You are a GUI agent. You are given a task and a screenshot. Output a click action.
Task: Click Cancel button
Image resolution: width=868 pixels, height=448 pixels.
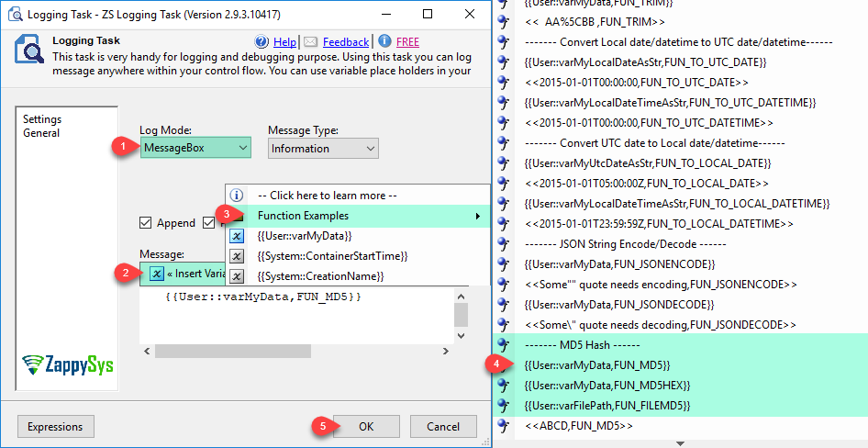[x=443, y=426]
